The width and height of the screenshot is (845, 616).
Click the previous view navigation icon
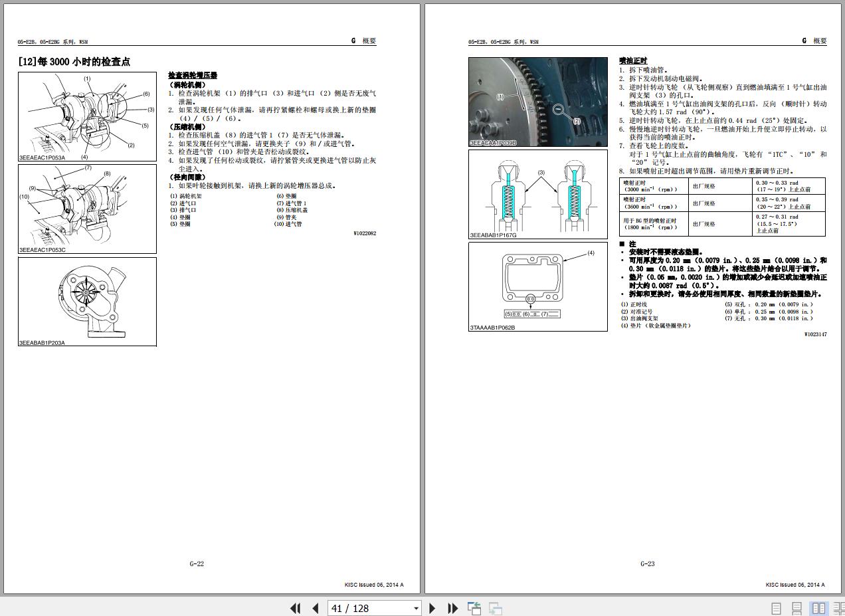[x=474, y=608]
